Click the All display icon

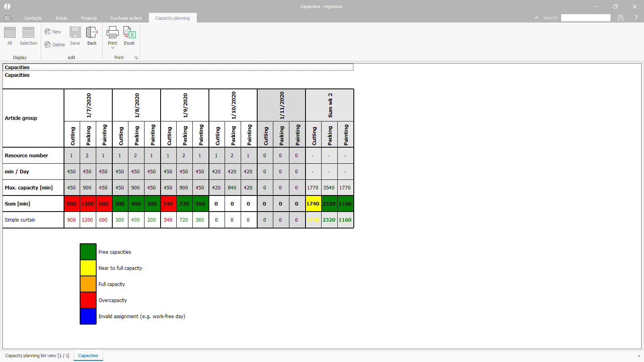10,33
